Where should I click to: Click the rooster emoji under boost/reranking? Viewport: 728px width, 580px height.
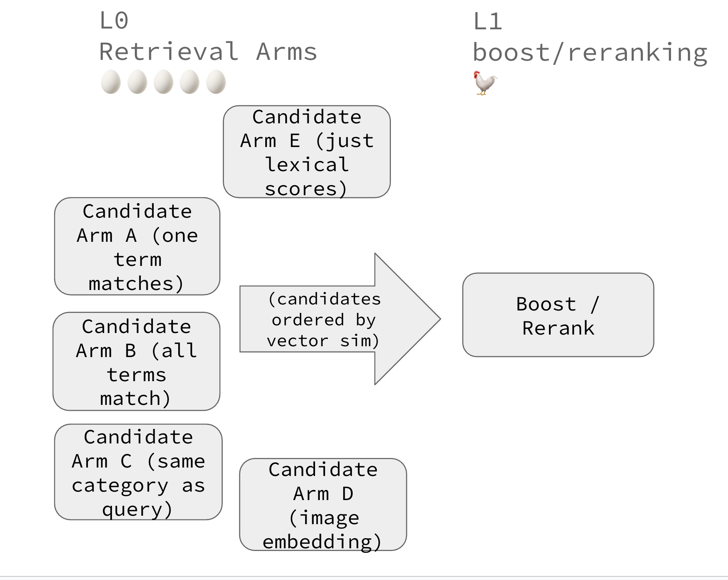point(485,83)
